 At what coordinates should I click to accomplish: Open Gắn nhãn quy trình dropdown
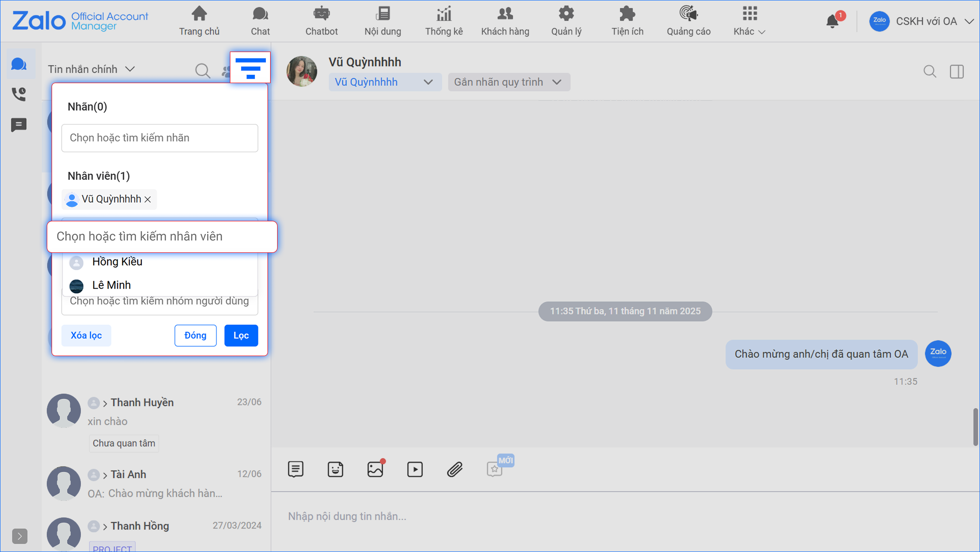point(508,82)
